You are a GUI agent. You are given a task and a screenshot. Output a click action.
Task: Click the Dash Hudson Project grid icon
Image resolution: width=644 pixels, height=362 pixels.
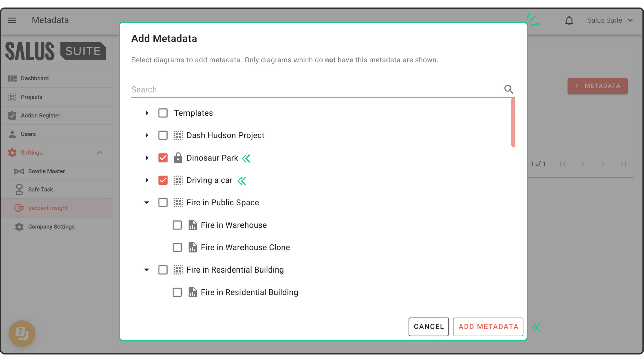pos(178,135)
